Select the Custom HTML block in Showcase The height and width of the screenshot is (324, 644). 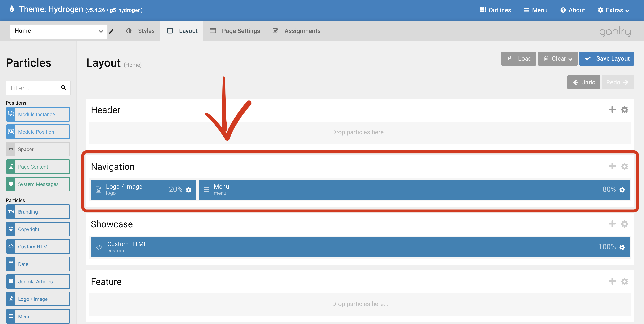360,247
